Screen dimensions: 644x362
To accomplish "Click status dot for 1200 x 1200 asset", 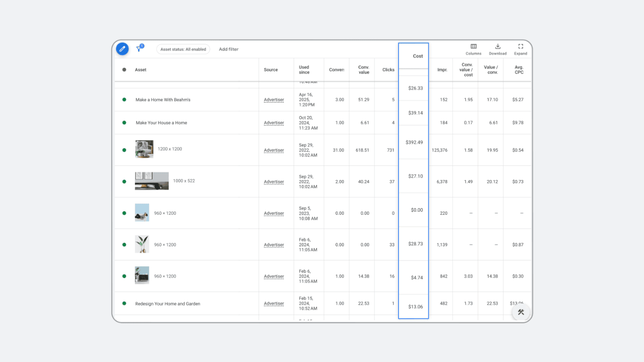I will 124,150.
